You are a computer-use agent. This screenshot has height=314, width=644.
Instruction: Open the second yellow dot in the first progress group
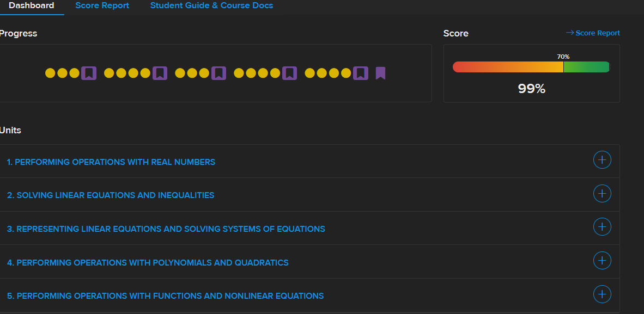click(x=63, y=73)
